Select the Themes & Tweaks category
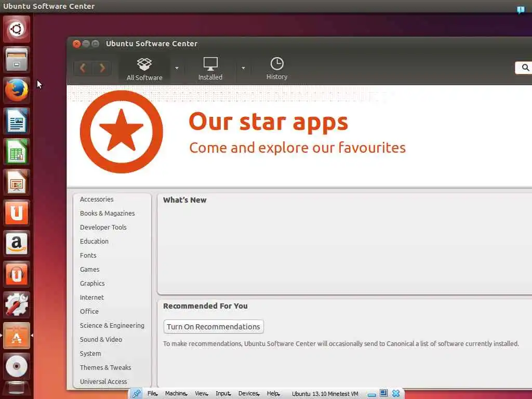 (105, 367)
